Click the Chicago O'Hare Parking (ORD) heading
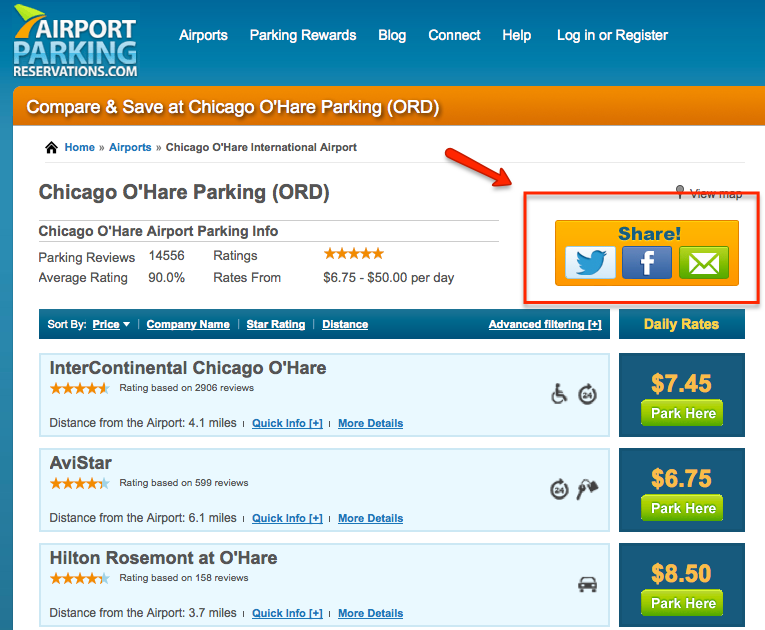 184,192
